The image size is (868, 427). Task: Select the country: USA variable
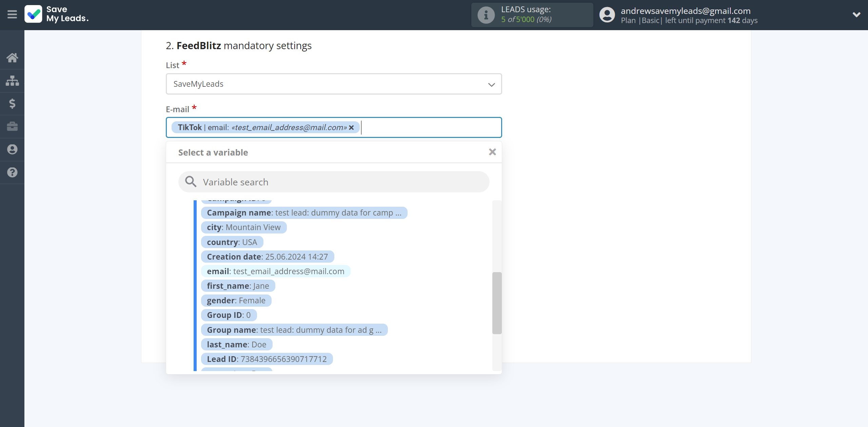coord(232,242)
